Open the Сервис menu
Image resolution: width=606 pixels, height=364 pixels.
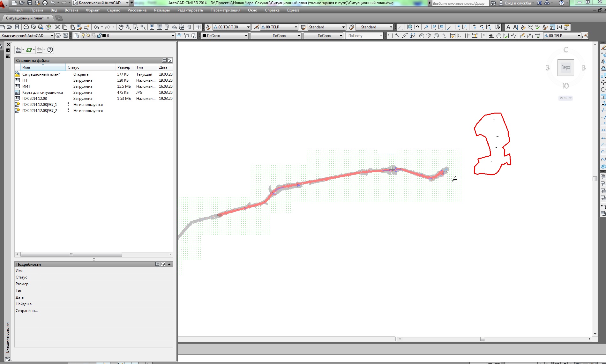tap(113, 10)
